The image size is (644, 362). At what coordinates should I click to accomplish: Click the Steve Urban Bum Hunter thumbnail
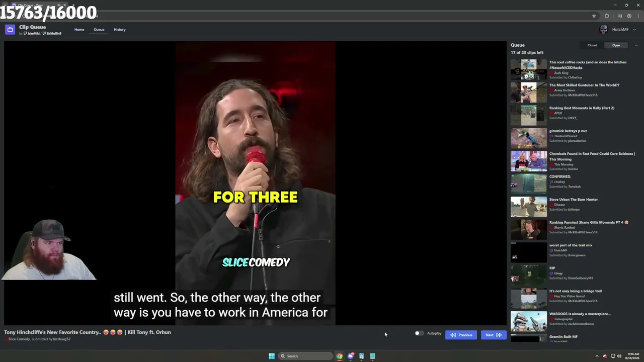click(x=529, y=207)
